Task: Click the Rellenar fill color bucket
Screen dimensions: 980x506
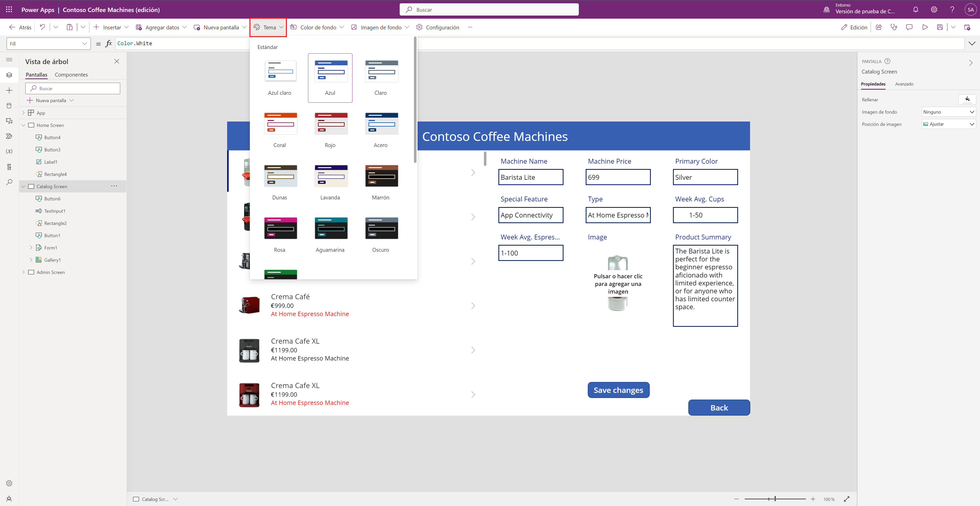Action: [967, 99]
